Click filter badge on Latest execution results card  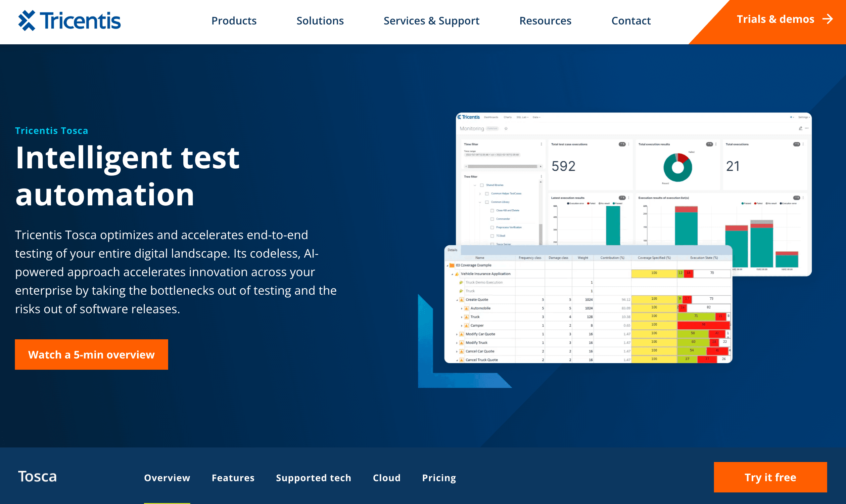coord(622,198)
